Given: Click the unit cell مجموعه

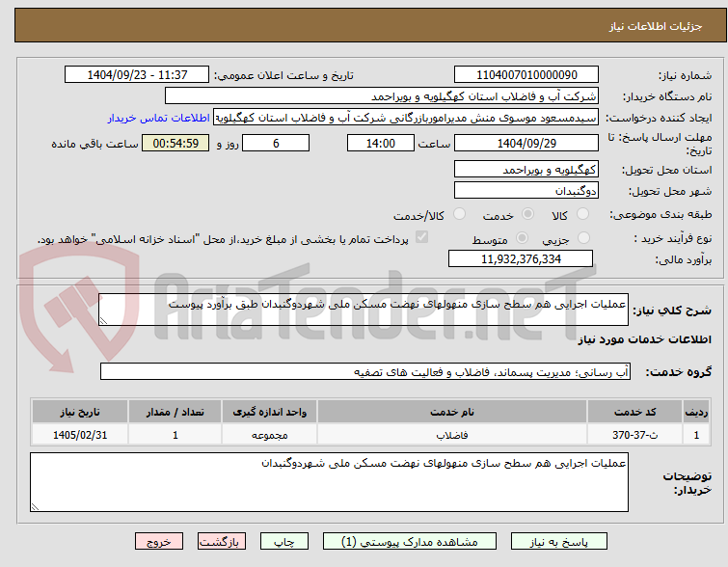Looking at the screenshot, I should coord(269,435).
